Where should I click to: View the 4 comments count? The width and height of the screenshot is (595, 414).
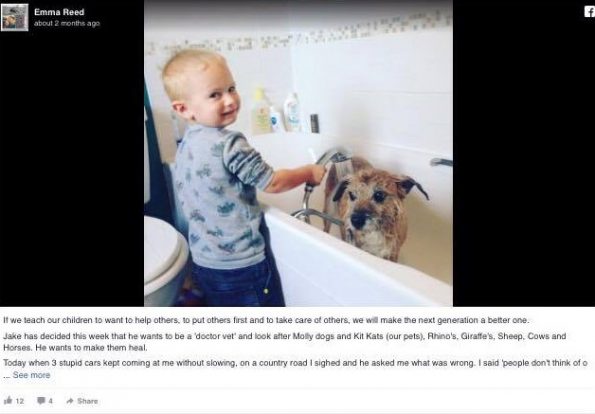point(50,401)
